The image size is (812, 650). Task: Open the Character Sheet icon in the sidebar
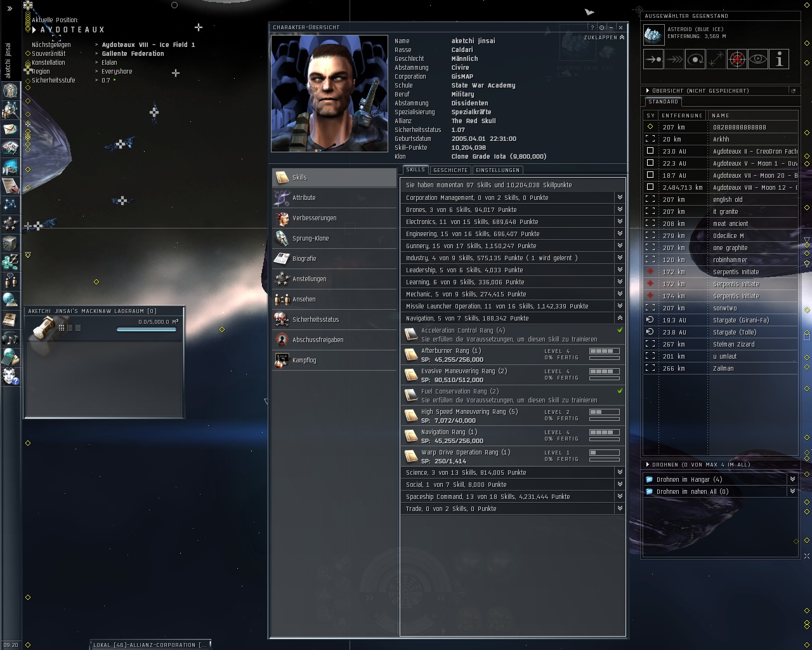(x=10, y=90)
